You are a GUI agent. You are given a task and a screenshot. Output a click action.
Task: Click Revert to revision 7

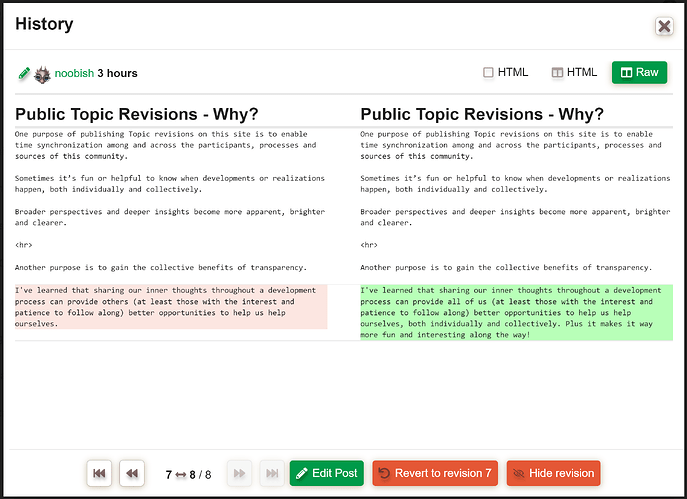pos(435,473)
